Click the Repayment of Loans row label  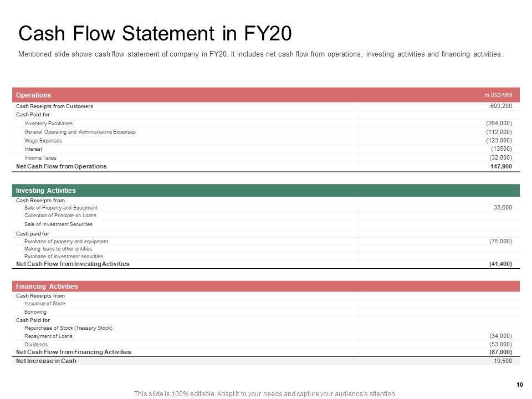pyautogui.click(x=48, y=336)
